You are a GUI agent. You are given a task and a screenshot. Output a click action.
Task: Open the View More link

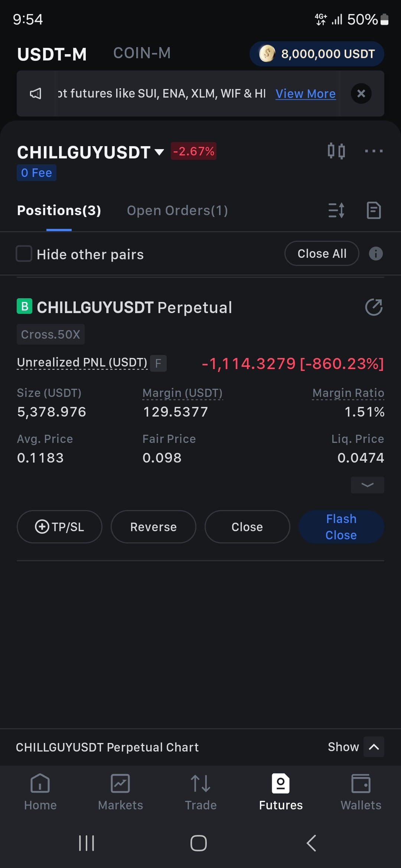306,93
